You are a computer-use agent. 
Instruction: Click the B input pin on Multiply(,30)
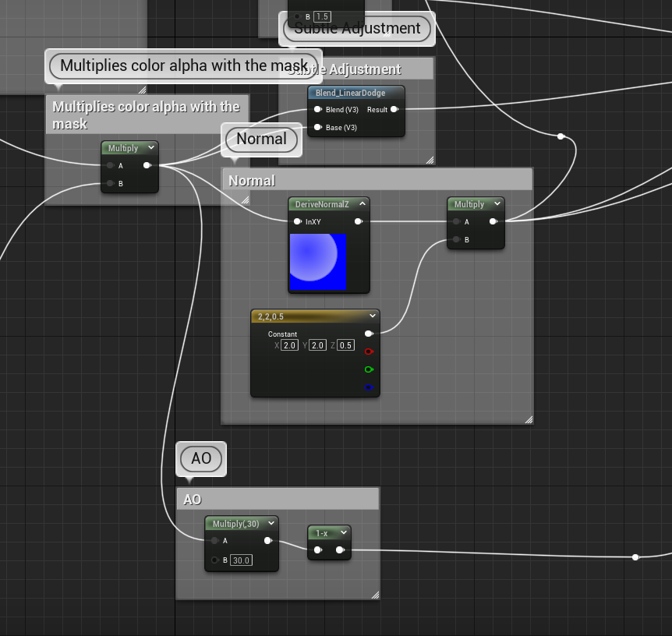point(214,560)
